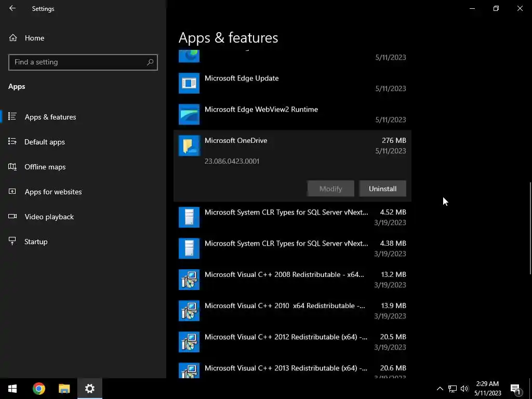The width and height of the screenshot is (532, 399).
Task: Click the back arrow in Settings
Action: (x=12, y=8)
